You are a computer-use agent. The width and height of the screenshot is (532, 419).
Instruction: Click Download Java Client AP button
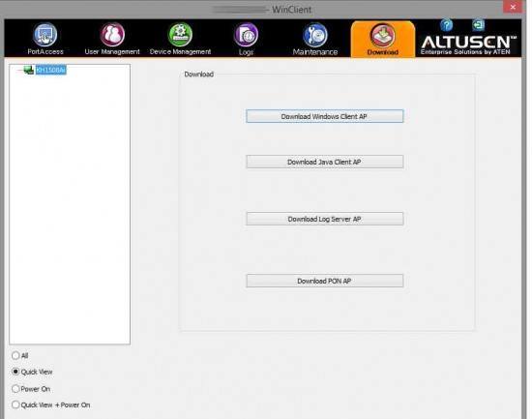click(325, 162)
